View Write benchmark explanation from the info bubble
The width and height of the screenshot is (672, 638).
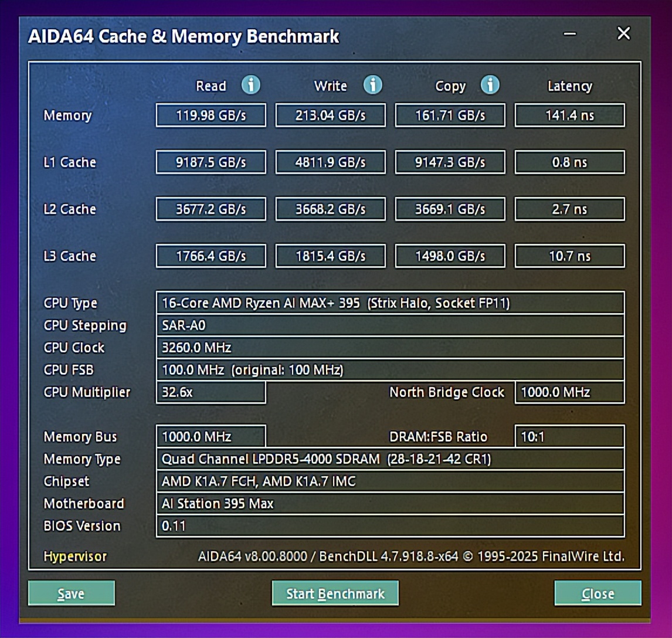pos(372,85)
